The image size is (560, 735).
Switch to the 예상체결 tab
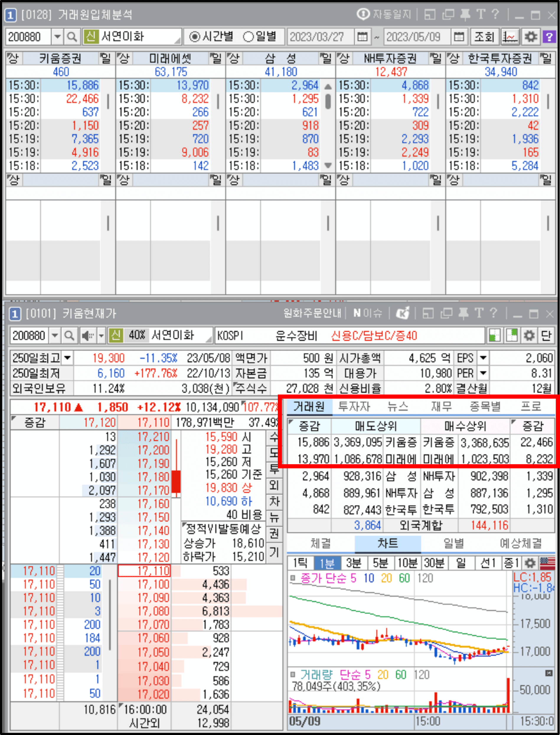coord(521,544)
